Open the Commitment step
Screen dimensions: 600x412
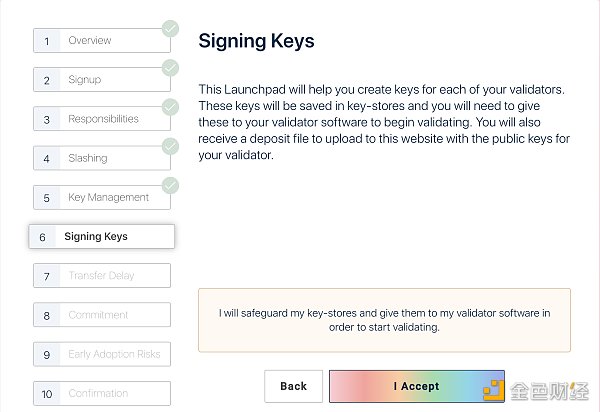pyautogui.click(x=102, y=315)
